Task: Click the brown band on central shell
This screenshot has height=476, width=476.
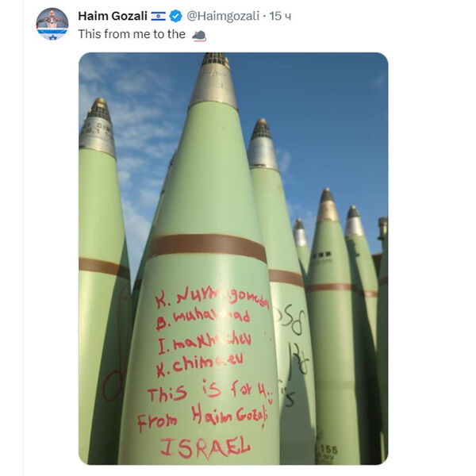Action: coord(208,248)
